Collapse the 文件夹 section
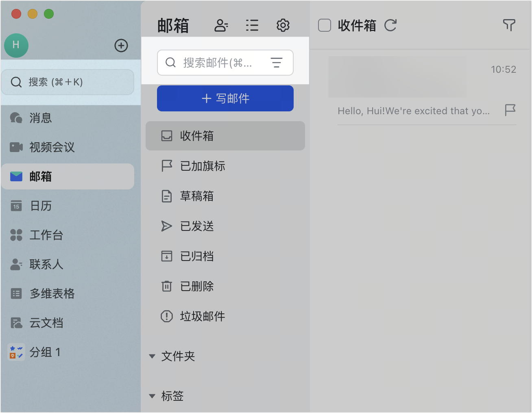 (152, 356)
